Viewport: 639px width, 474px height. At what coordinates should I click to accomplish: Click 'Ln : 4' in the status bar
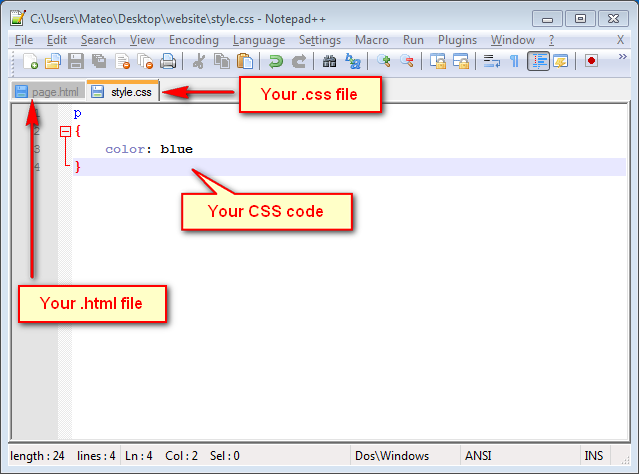click(x=139, y=456)
